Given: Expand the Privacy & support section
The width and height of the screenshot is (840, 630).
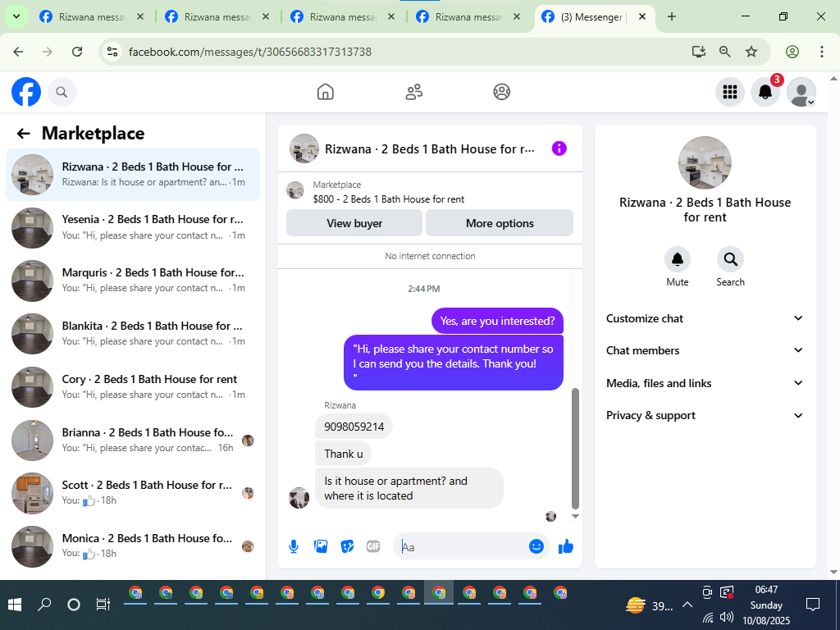Looking at the screenshot, I should pyautogui.click(x=705, y=416).
